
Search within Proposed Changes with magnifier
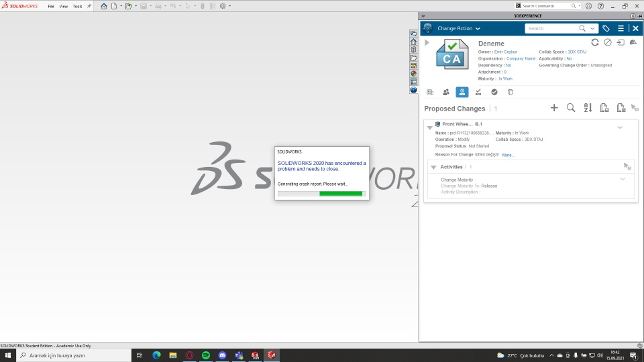tap(571, 107)
